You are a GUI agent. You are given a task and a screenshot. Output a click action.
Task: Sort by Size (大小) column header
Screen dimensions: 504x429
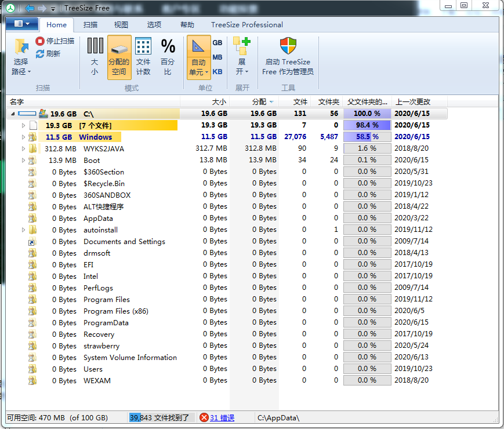click(x=205, y=102)
